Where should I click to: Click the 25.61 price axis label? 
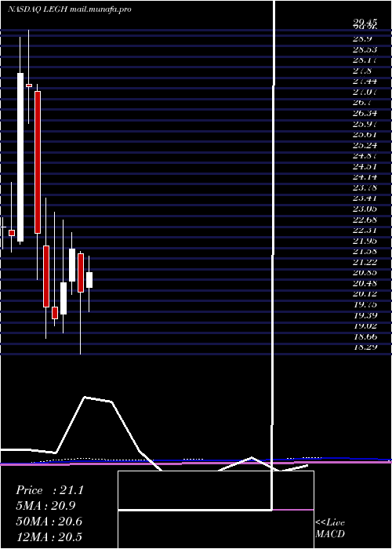pyautogui.click(x=365, y=134)
